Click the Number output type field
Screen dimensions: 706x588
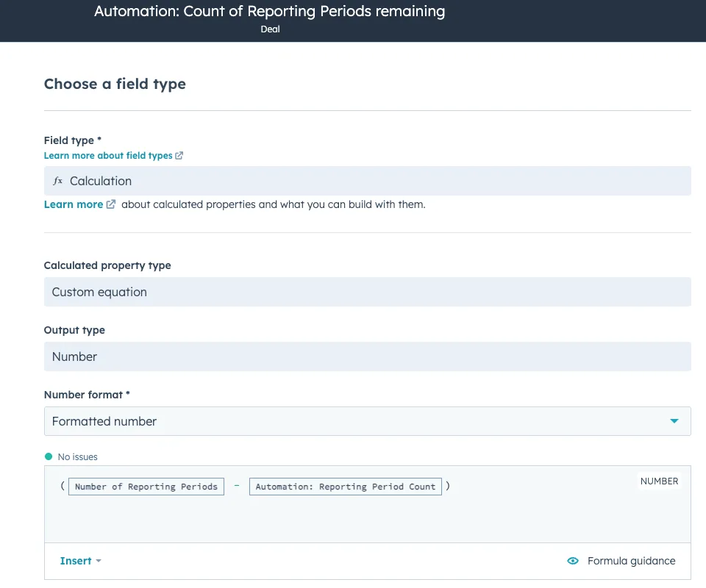point(368,356)
